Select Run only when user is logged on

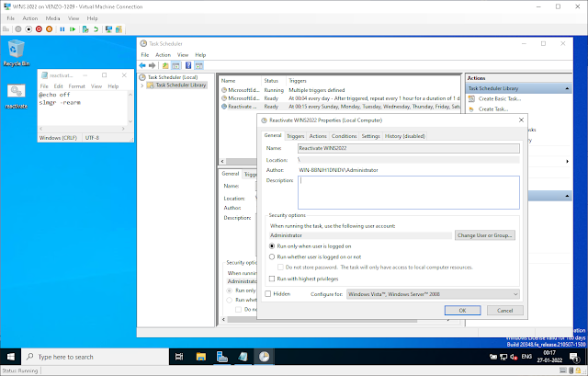pos(272,246)
